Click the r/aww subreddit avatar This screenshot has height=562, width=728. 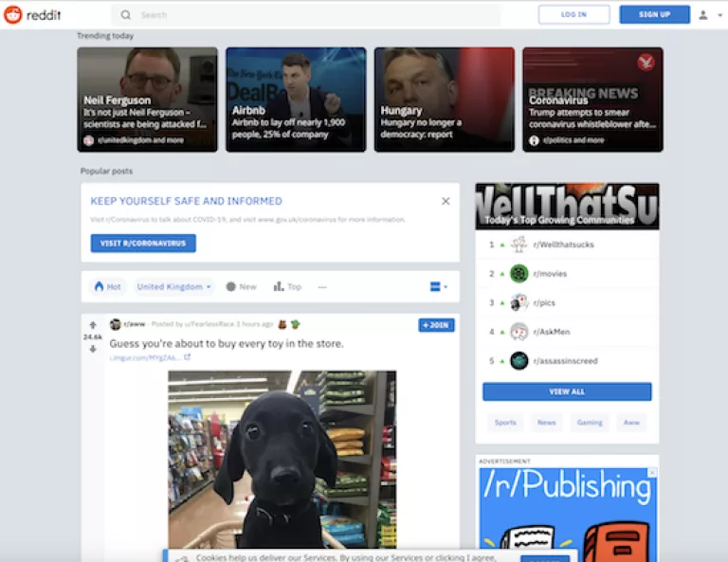(115, 324)
